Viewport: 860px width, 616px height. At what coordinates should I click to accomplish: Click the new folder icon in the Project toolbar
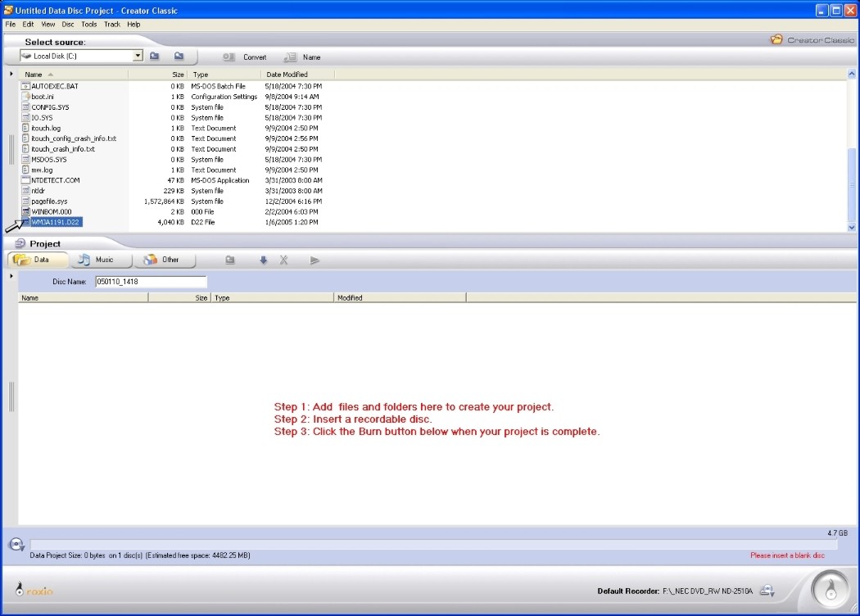[x=230, y=260]
